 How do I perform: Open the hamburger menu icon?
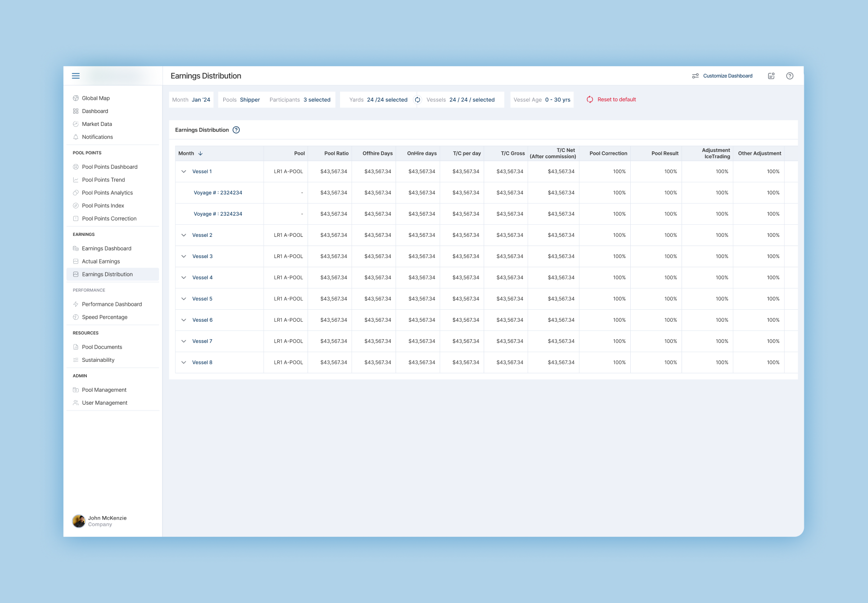point(76,76)
